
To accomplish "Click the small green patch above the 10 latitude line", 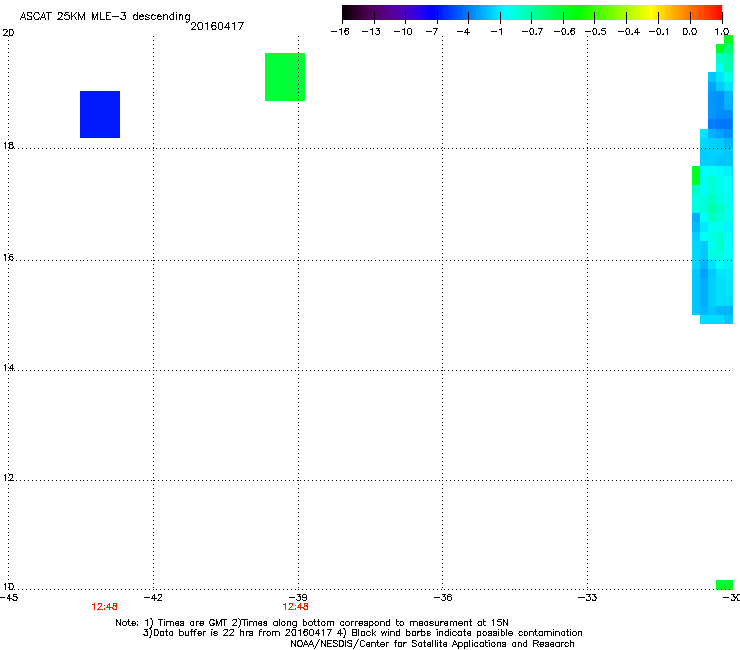I will tap(724, 585).
